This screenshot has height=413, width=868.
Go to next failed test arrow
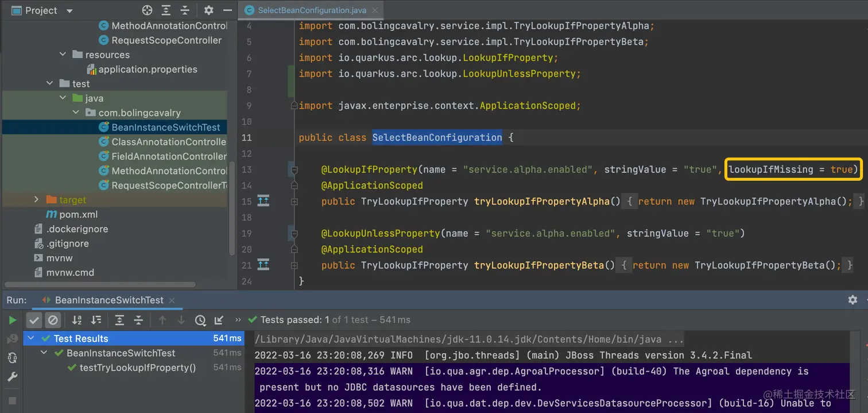pos(181,320)
